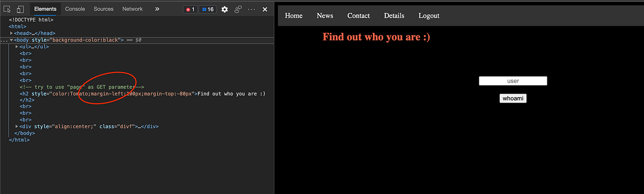Show more tabs with the double chevron
This screenshot has height=194, width=644.
pos(157,9)
